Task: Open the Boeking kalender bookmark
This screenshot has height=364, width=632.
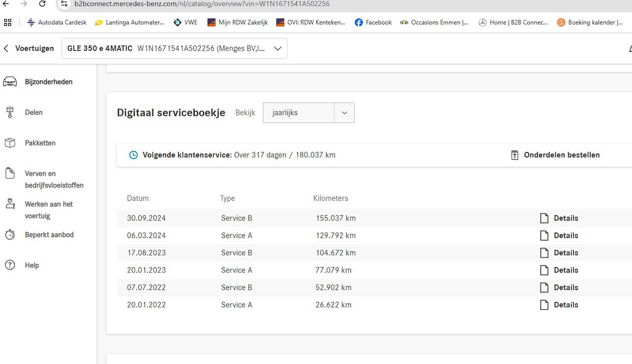Action: (590, 22)
